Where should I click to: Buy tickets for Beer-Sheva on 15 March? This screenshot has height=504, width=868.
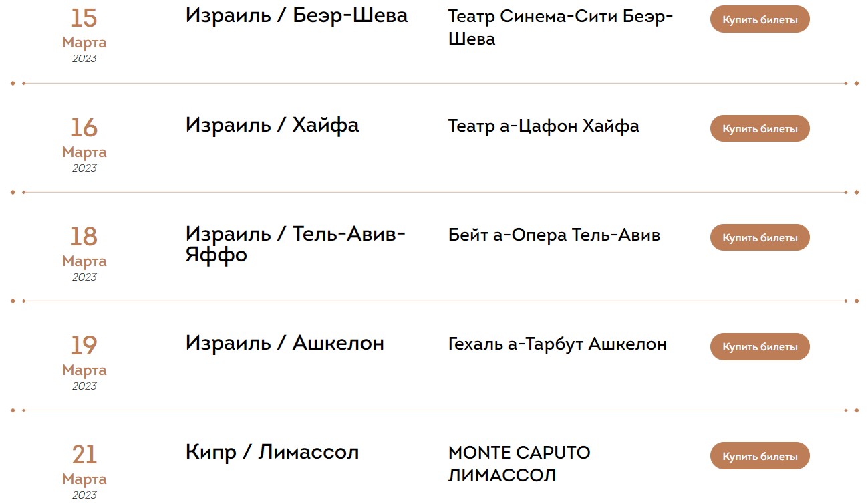759,19
